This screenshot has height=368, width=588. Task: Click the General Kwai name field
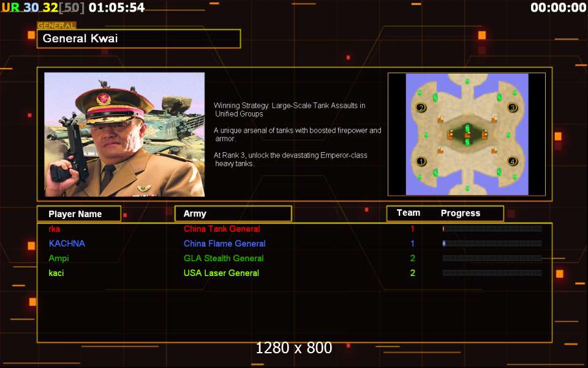[139, 39]
